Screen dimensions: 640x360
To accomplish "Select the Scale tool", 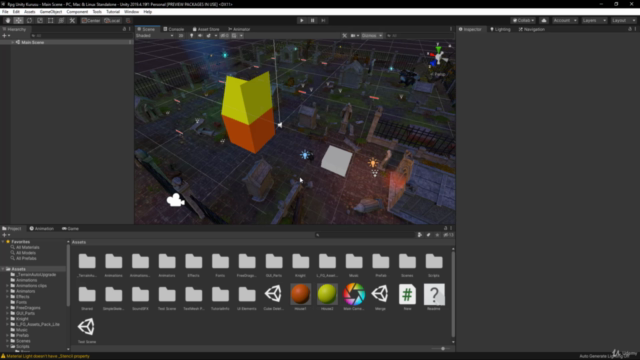I will [40, 20].
